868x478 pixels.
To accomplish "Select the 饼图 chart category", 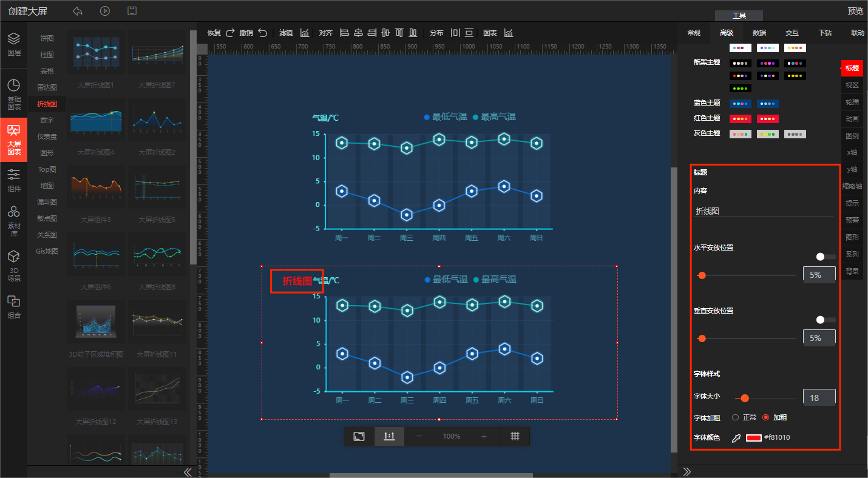I will click(x=47, y=38).
